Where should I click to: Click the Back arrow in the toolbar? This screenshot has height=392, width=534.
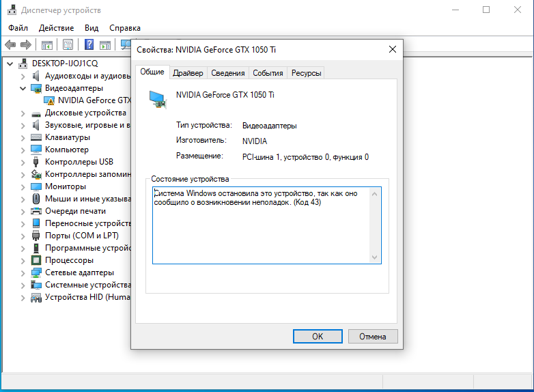click(x=10, y=45)
